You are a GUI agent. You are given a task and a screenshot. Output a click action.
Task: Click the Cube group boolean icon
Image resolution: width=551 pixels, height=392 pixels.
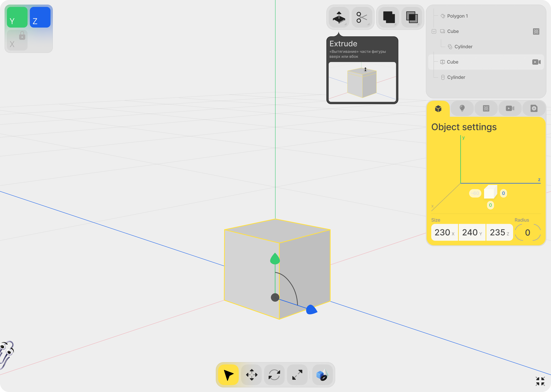coord(443,31)
